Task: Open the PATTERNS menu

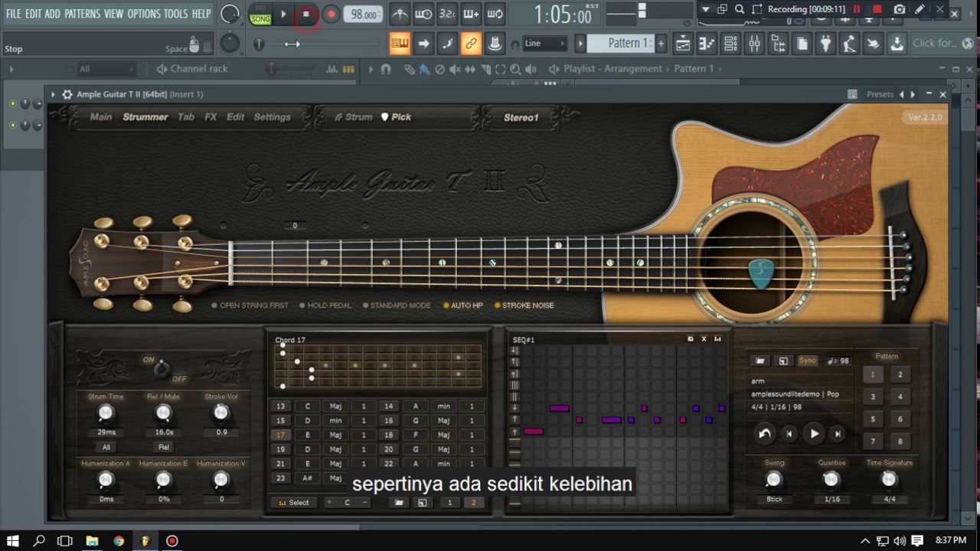Action: (x=82, y=14)
